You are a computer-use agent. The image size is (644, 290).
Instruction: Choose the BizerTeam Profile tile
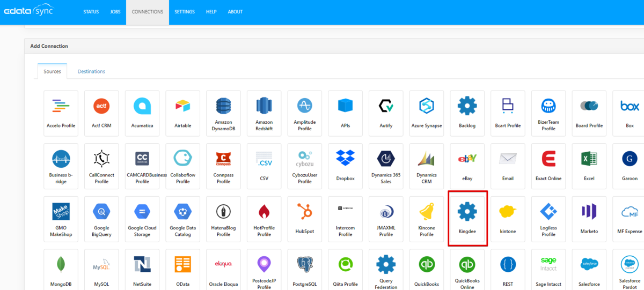(x=548, y=113)
